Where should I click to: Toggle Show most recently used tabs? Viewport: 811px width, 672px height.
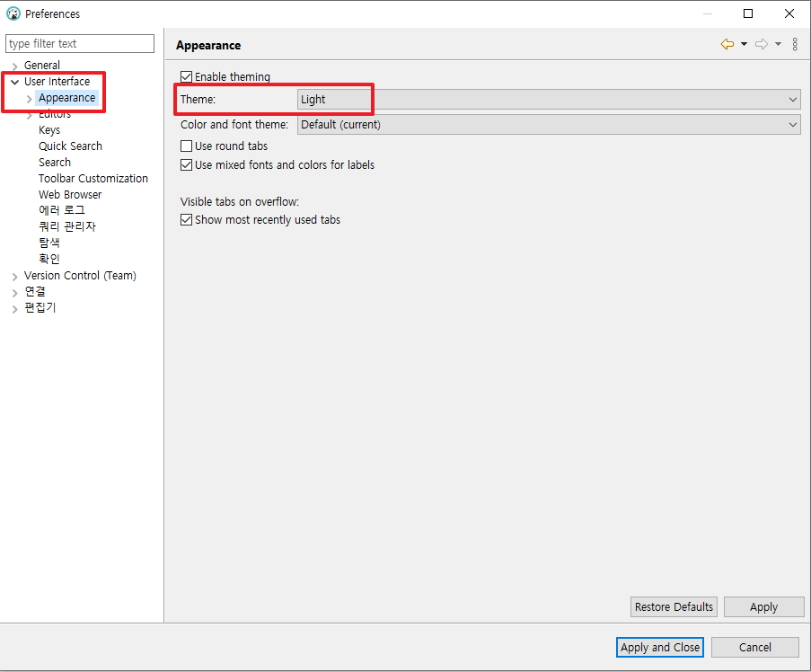[x=186, y=220]
